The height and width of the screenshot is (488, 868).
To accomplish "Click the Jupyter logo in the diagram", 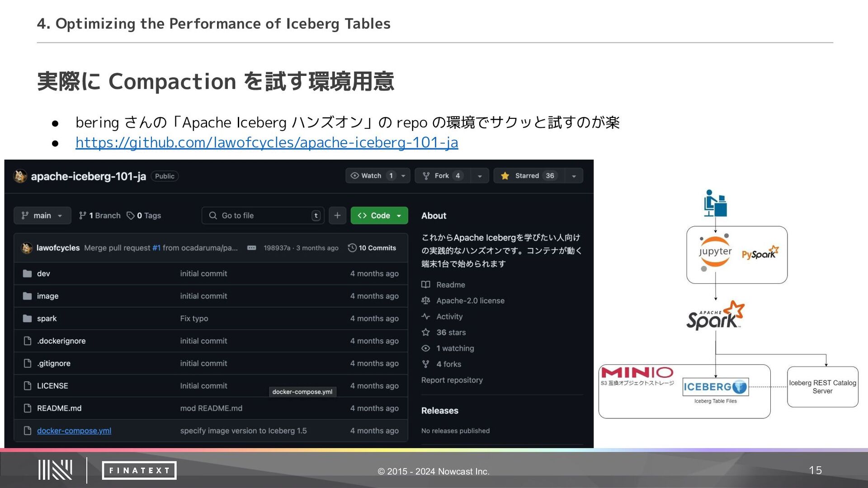I will tap(715, 252).
